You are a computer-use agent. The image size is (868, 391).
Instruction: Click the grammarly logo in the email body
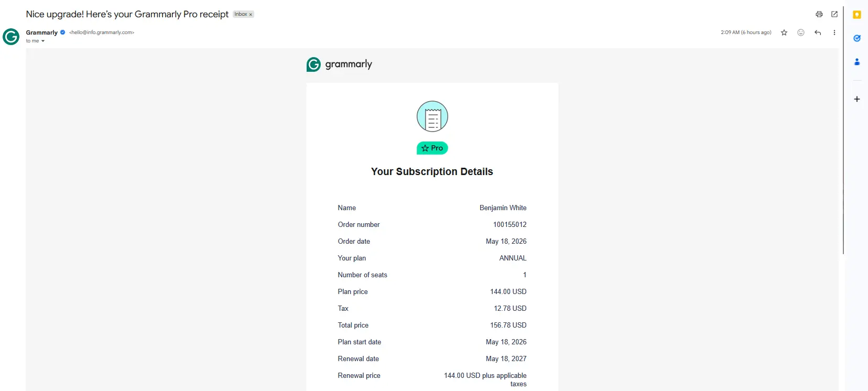pos(339,64)
